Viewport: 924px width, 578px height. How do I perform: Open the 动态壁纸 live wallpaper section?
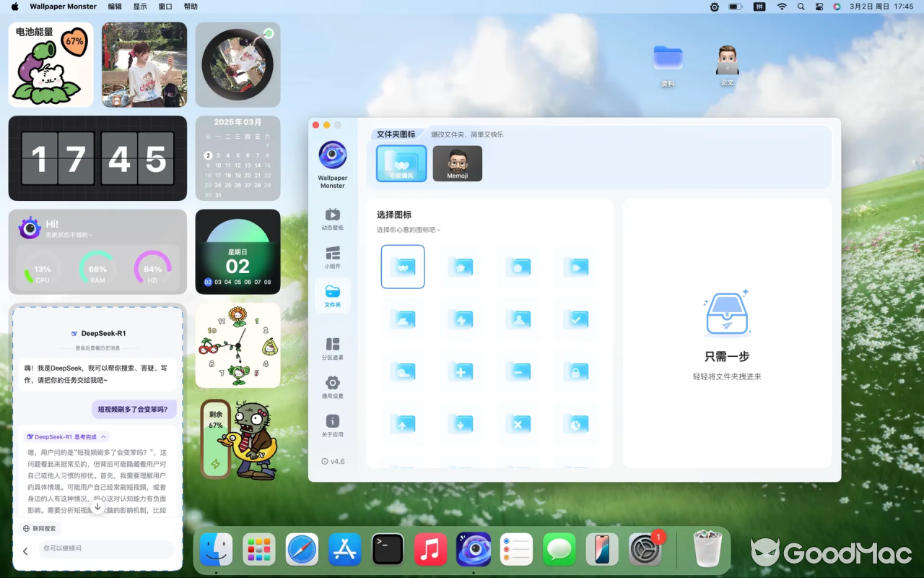(332, 219)
